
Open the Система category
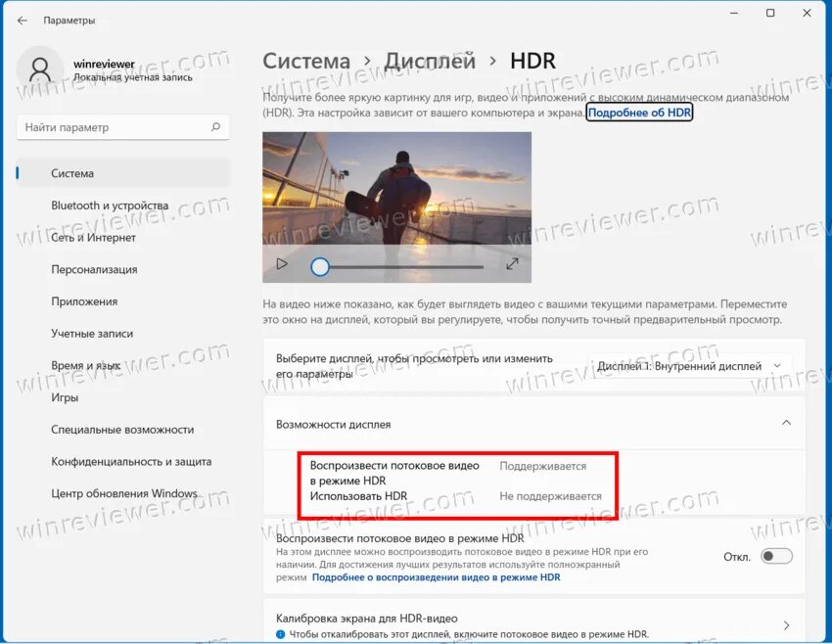point(123,173)
